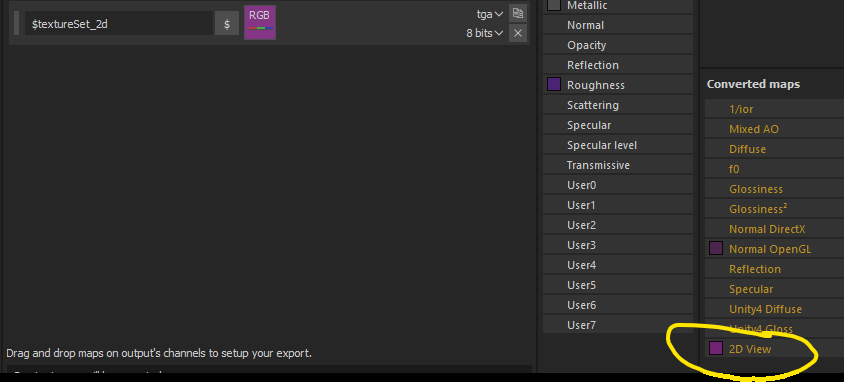844x382 pixels.
Task: Click the $textureSet_2d name field
Action: coord(118,24)
